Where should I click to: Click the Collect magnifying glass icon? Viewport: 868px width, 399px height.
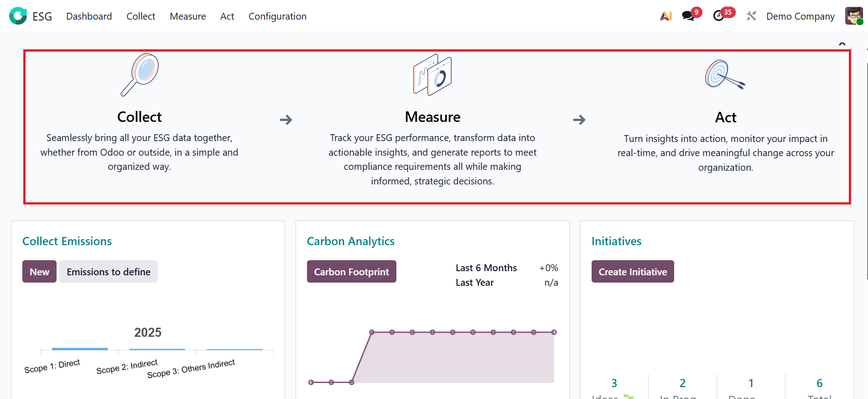(x=140, y=75)
